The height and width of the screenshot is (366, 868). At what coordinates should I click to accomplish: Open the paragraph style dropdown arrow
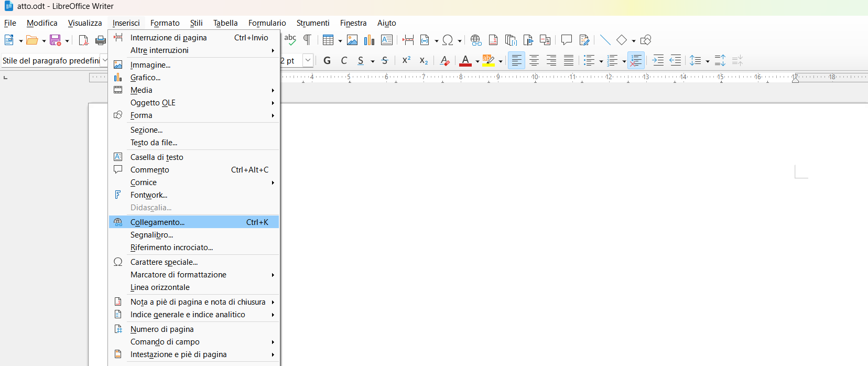click(x=105, y=60)
